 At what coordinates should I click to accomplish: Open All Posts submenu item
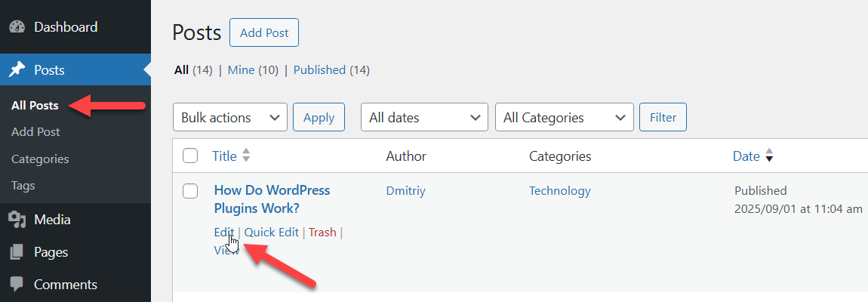35,105
